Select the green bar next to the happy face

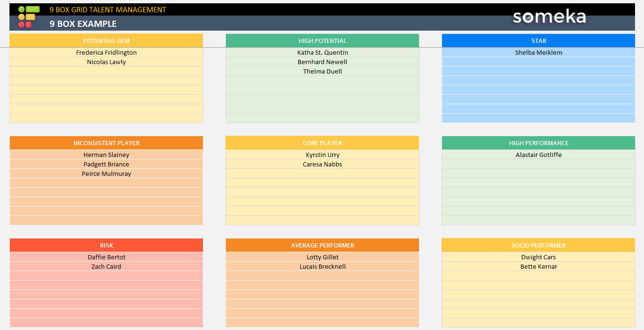point(33,9)
